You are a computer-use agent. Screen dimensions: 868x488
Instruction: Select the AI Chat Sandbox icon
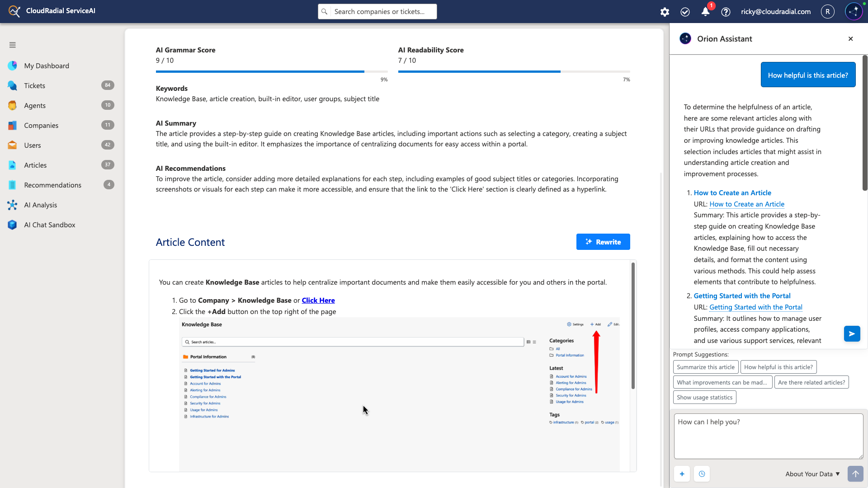pos(12,225)
